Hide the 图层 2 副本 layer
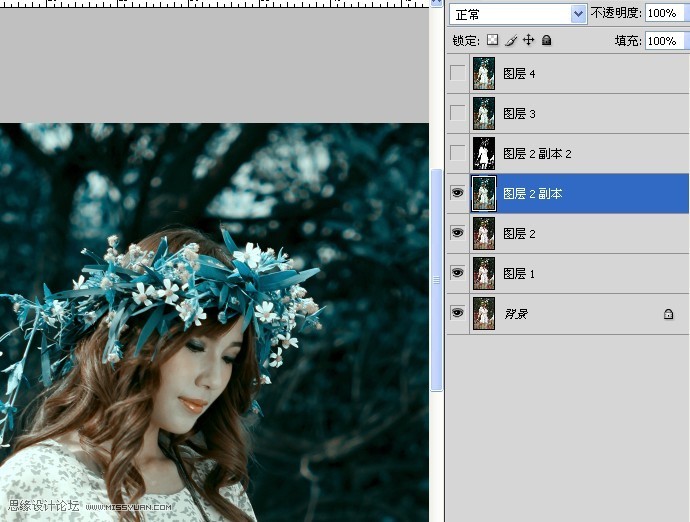690x522 pixels. point(458,193)
